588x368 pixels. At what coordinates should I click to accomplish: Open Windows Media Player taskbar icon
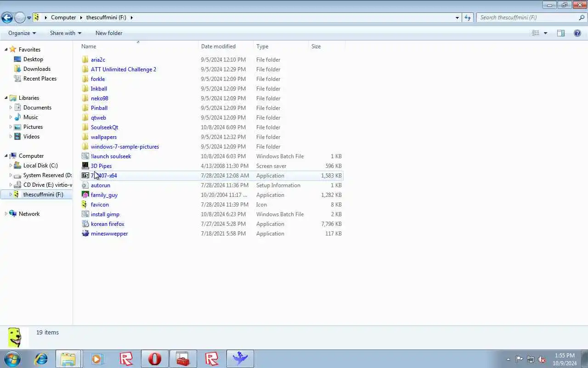[97, 359]
